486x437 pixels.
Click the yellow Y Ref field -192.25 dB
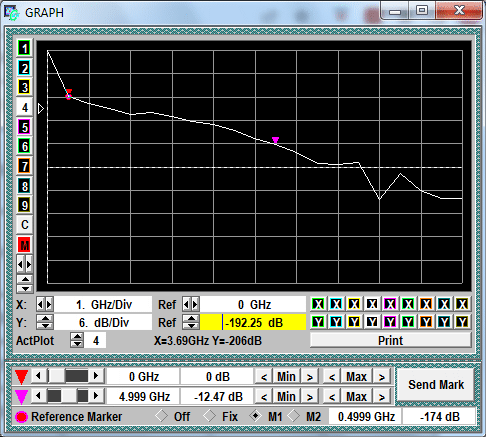(x=253, y=322)
